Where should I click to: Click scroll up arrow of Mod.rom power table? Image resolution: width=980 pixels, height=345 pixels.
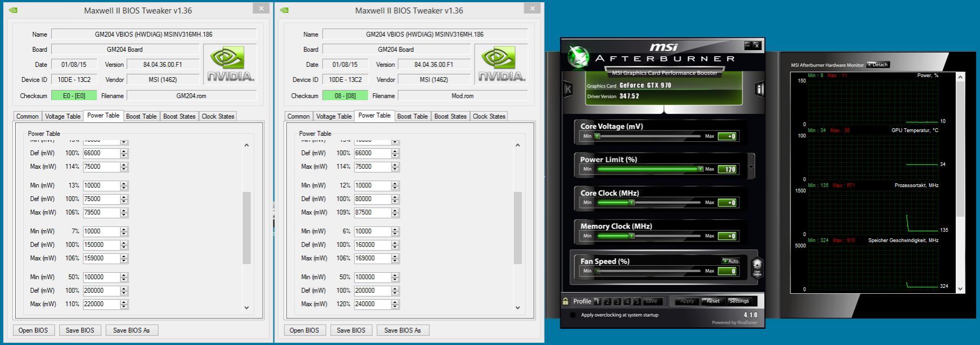pos(518,145)
